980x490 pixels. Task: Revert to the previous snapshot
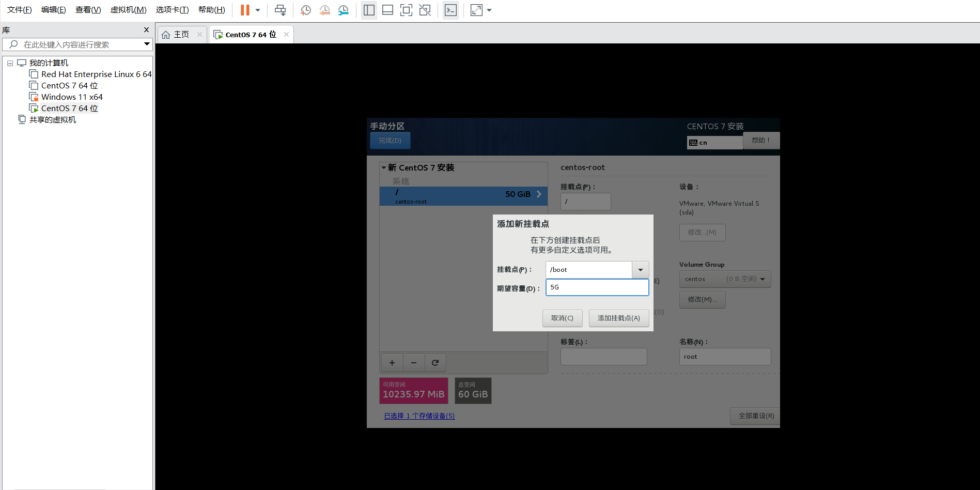(x=324, y=10)
